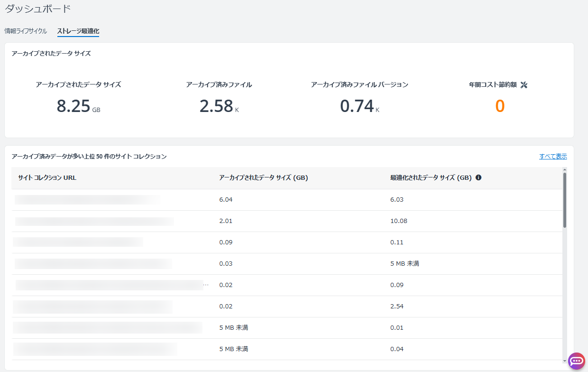Screen dimensions: 588x372
Task: Click the 最適化されたデータ サイズ (GB) column header
Action: coord(431,178)
